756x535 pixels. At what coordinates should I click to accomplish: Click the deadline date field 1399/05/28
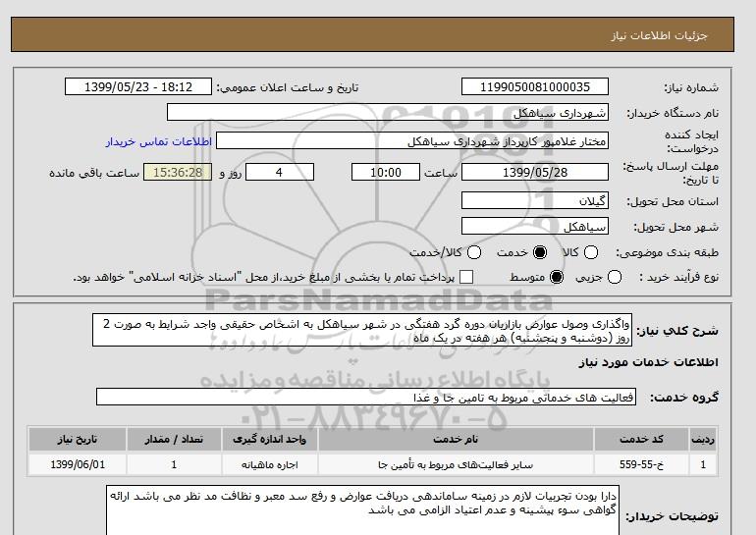coord(535,172)
